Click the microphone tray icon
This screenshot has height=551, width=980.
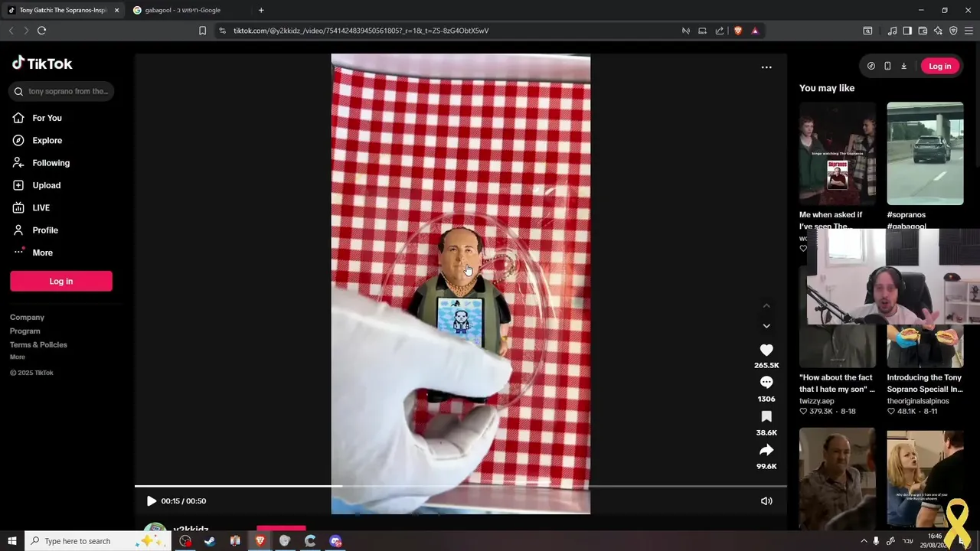tap(876, 541)
